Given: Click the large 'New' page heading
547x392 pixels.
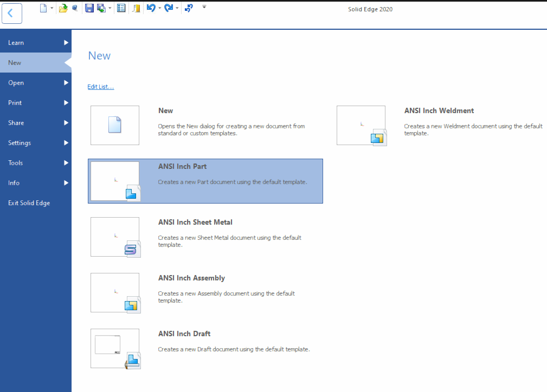Looking at the screenshot, I should pos(99,56).
